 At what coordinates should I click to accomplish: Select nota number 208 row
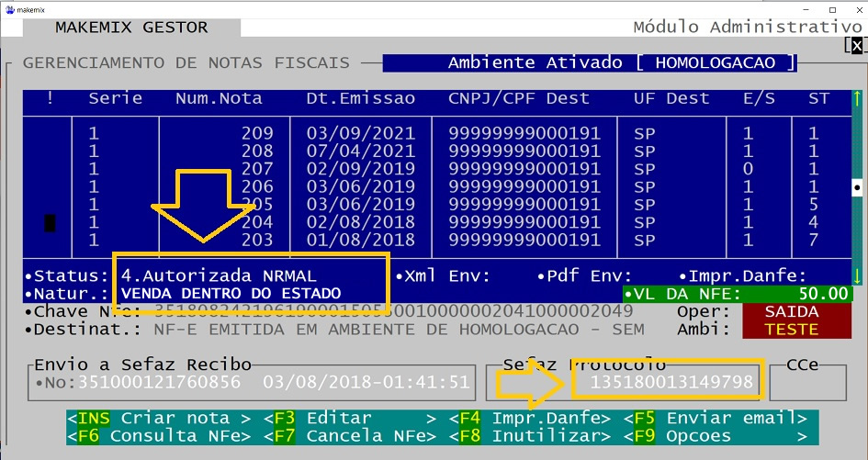(437, 151)
